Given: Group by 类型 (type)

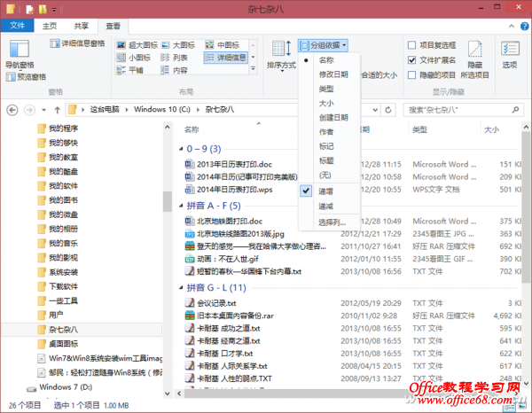Looking at the screenshot, I should pyautogui.click(x=328, y=89).
